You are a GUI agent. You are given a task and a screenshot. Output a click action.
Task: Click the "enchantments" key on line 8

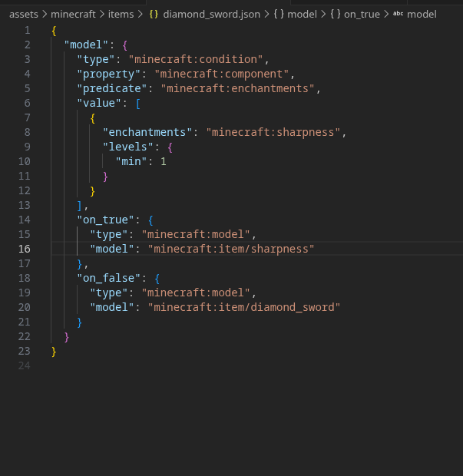147,132
